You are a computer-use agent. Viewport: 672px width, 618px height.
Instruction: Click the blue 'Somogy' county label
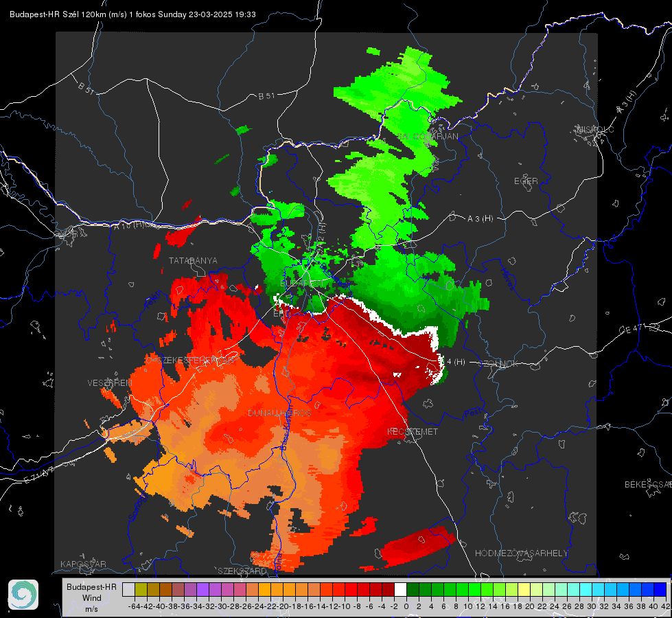coord(138,506)
